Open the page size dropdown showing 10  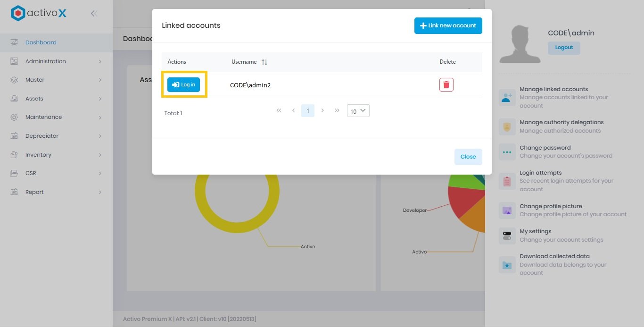point(358,110)
